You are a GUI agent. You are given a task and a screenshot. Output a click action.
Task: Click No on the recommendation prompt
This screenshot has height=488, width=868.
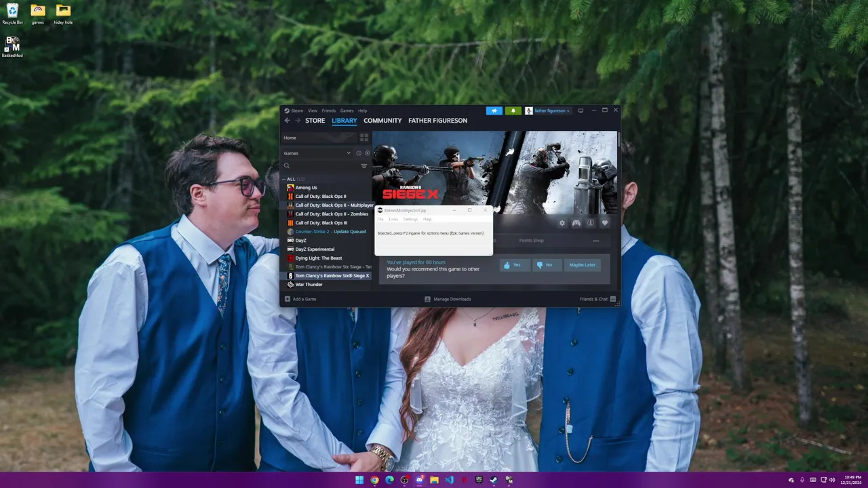[547, 265]
